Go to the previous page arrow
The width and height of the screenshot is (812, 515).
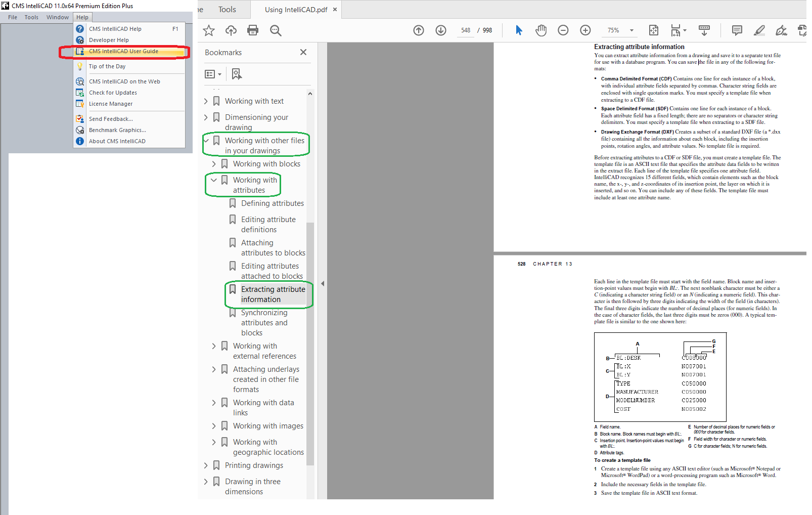419,30
